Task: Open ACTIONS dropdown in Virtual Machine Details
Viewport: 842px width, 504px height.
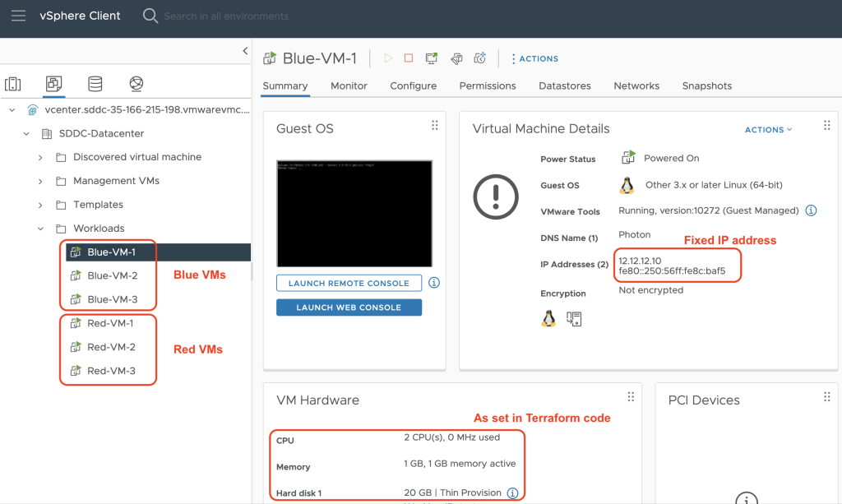Action: [769, 130]
